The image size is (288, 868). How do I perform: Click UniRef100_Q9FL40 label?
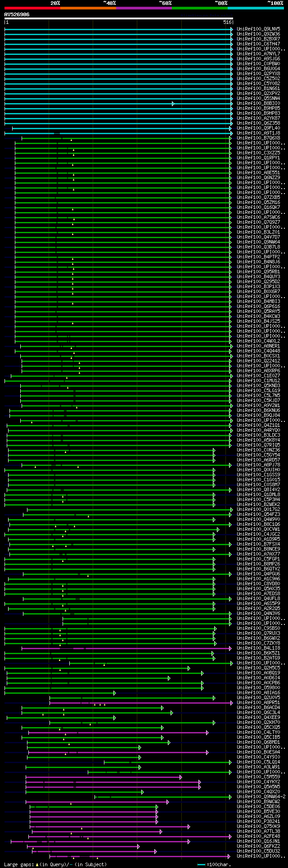[x=258, y=128]
